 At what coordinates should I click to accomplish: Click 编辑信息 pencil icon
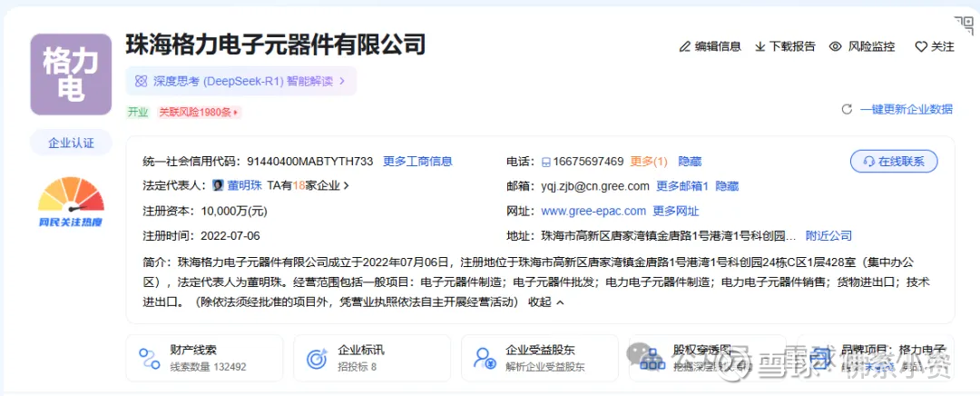[685, 46]
